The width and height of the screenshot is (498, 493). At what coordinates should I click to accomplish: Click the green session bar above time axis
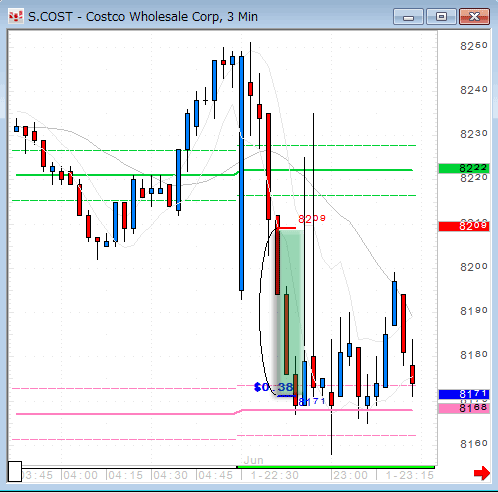coord(336,467)
